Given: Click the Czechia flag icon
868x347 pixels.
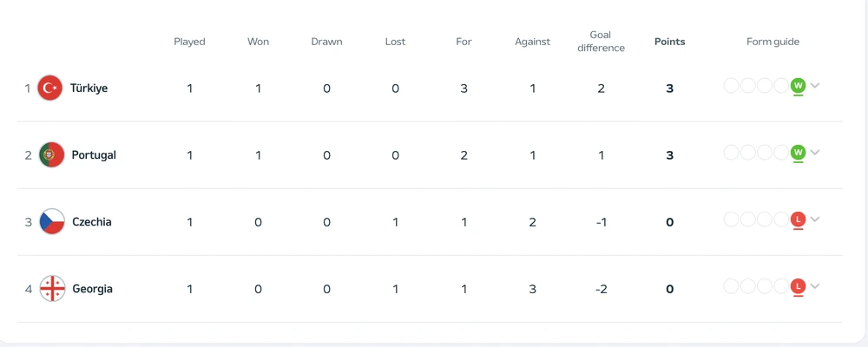Looking at the screenshot, I should (x=52, y=221).
